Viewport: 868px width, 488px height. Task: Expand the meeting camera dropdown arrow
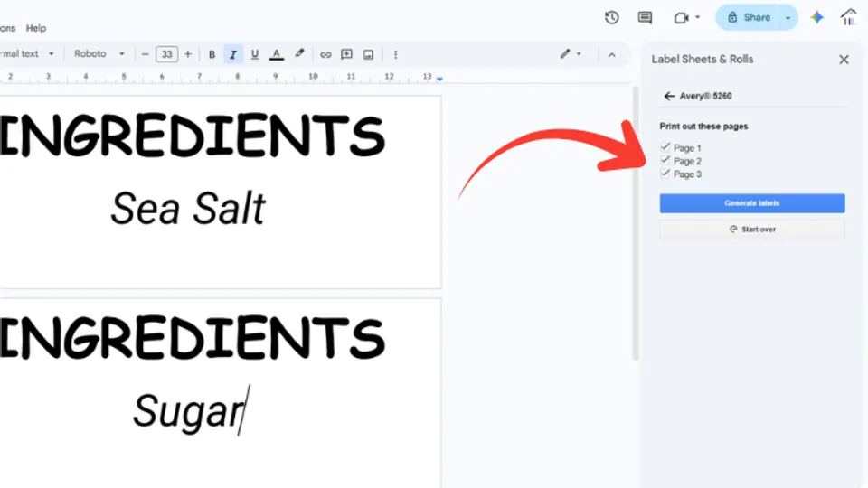[697, 18]
